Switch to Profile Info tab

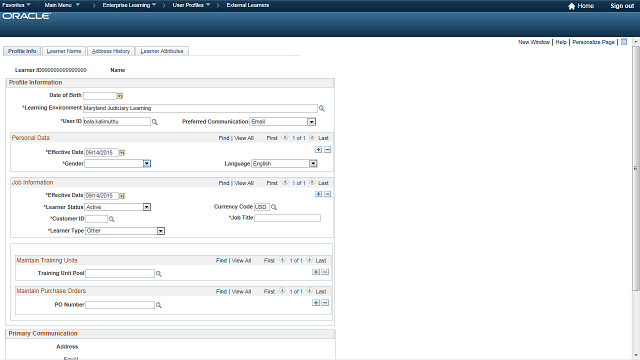click(x=22, y=51)
